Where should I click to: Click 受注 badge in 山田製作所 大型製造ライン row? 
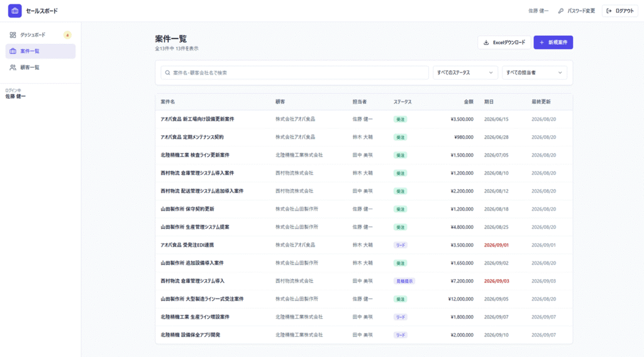point(400,299)
